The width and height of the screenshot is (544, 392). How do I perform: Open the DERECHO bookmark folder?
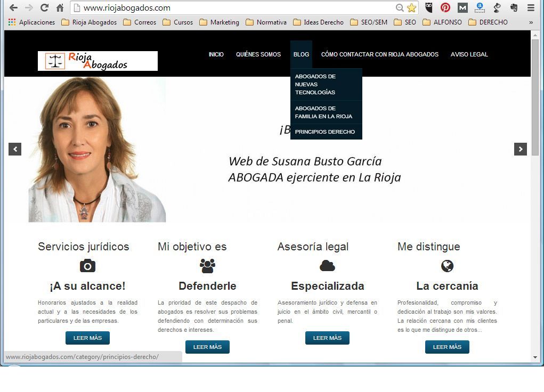pyautogui.click(x=488, y=22)
